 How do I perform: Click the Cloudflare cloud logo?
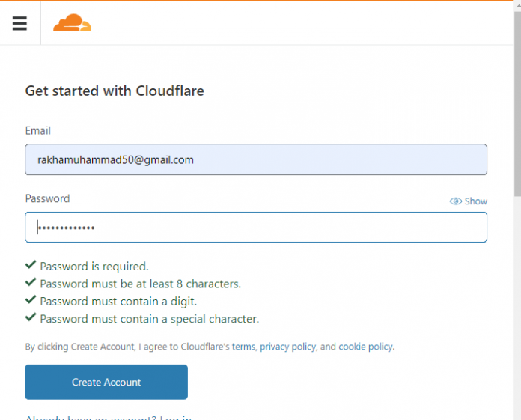tap(72, 24)
